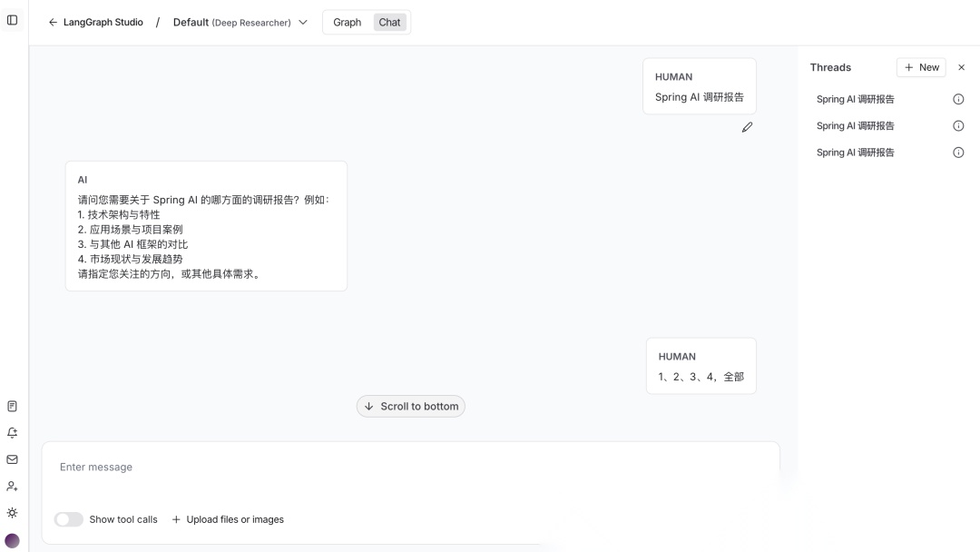Click the back arrow next to LangGraph Studio
The width and height of the screenshot is (980, 552).
coord(54,22)
